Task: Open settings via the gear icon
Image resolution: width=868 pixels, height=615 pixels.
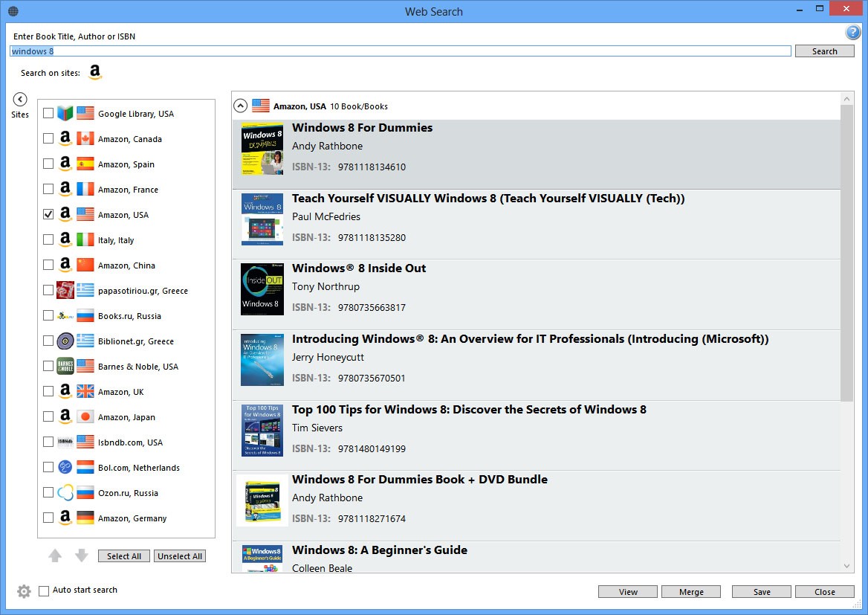Action: (x=24, y=591)
